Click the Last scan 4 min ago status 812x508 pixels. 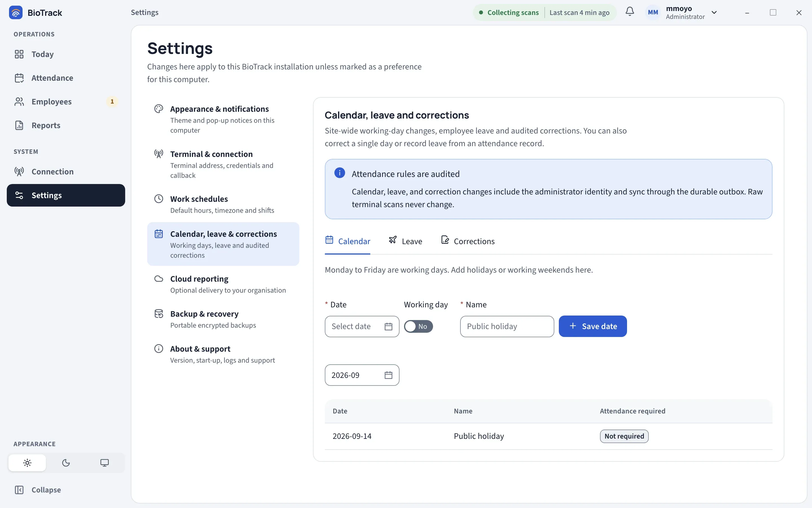coord(579,12)
